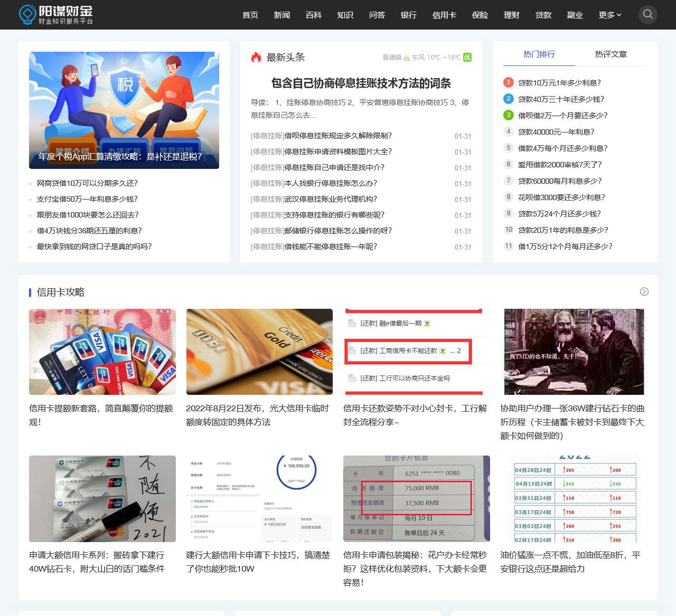Screen dimensions: 676x616
Task: Open the 保险 navigation item
Action: pos(480,15)
